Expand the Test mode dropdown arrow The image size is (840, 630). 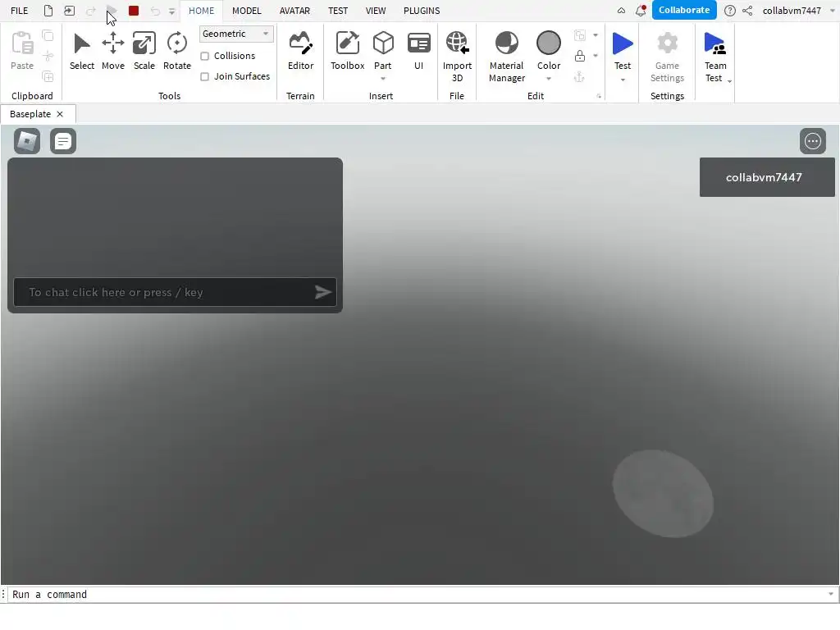pos(623,80)
